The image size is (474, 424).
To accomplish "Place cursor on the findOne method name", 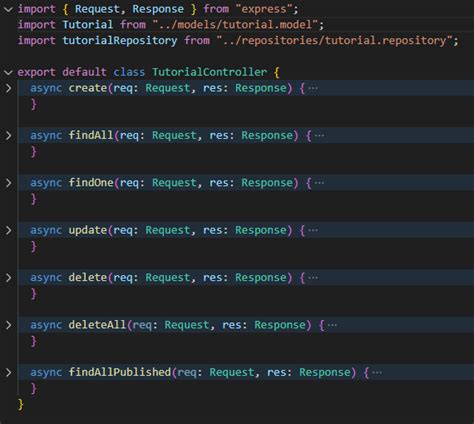I will tap(91, 183).
